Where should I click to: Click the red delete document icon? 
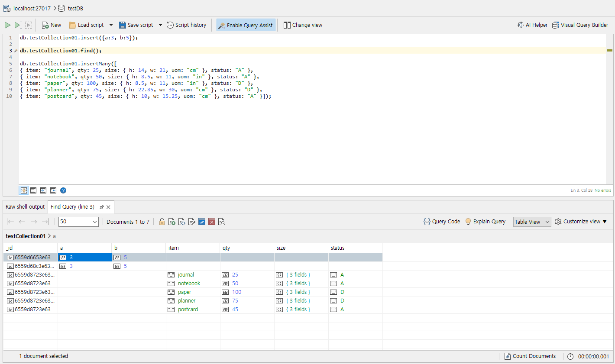pyautogui.click(x=212, y=222)
